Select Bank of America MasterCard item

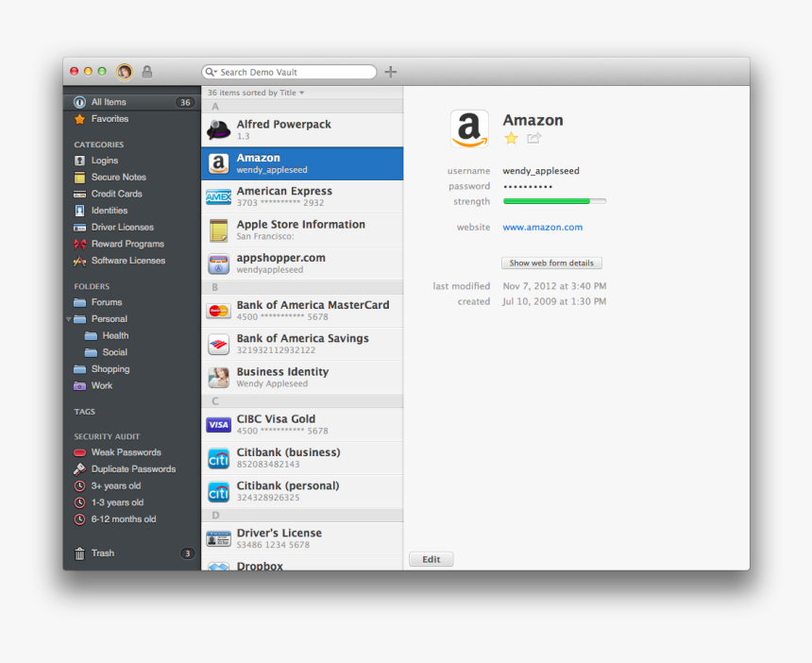(x=302, y=311)
